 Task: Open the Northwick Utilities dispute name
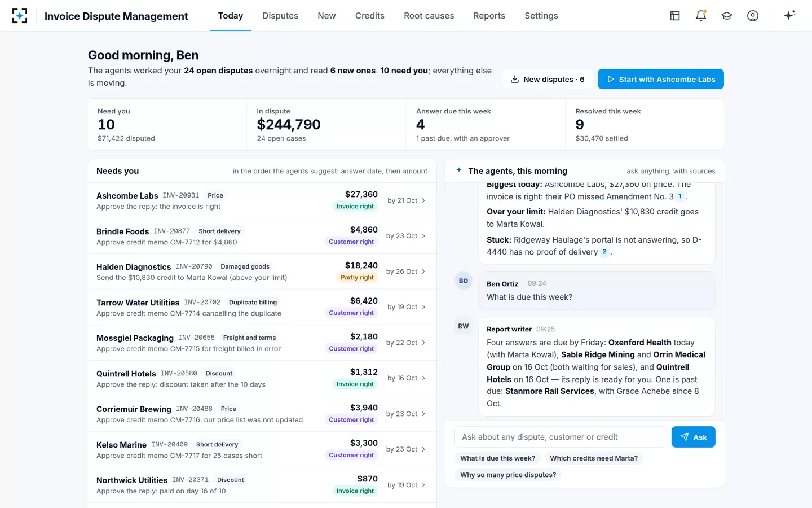pos(132,480)
